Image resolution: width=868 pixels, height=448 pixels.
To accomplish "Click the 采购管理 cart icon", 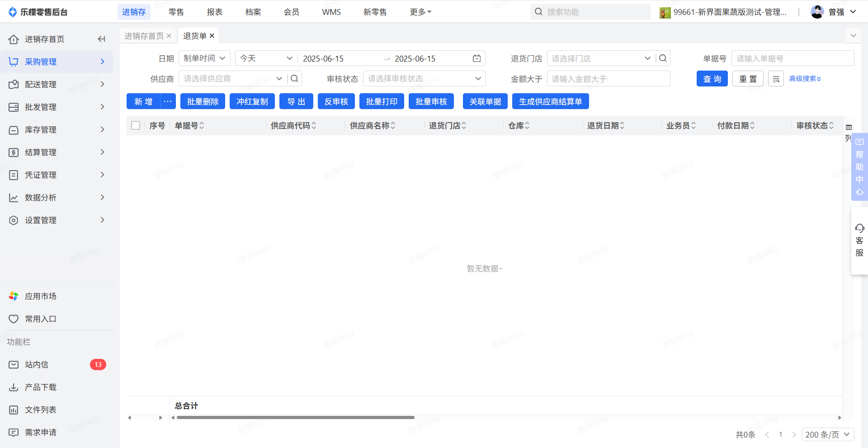I will click(x=14, y=62).
